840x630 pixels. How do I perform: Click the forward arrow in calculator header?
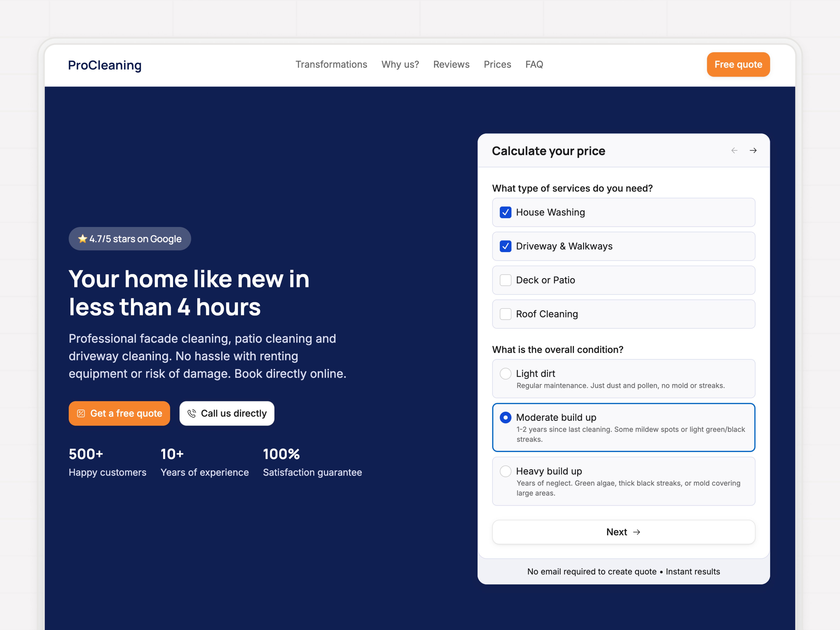tap(753, 151)
